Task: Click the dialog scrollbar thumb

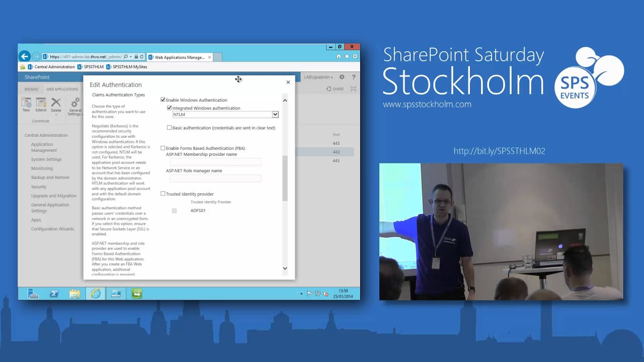Action: pyautogui.click(x=285, y=178)
